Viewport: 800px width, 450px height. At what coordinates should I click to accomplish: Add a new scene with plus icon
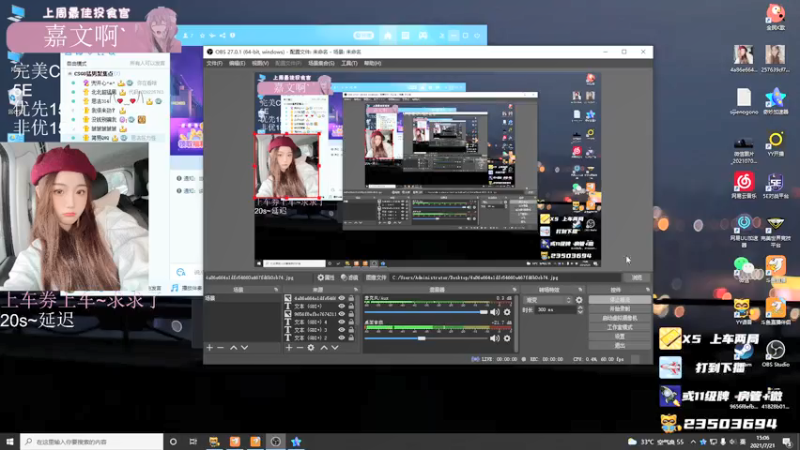click(x=209, y=347)
